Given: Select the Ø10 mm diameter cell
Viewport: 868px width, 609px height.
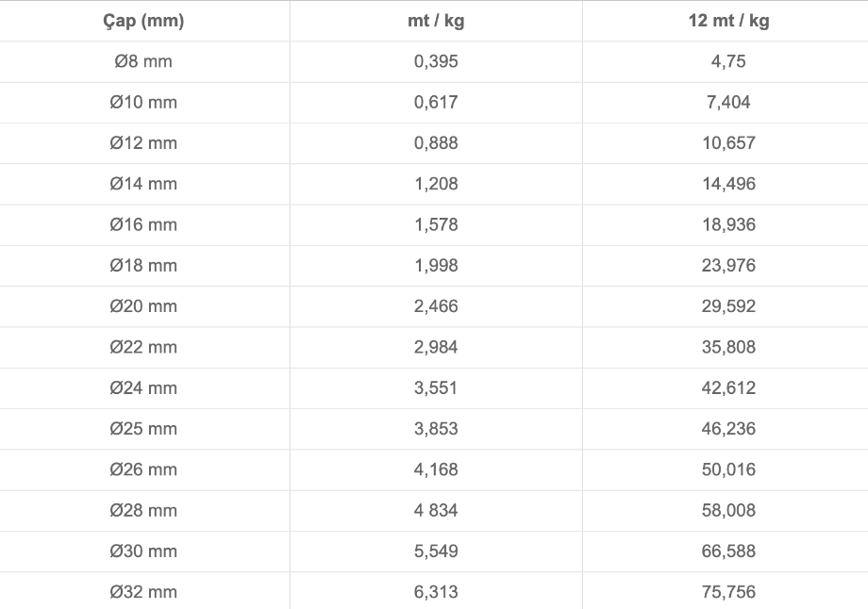Looking at the screenshot, I should pyautogui.click(x=143, y=103).
